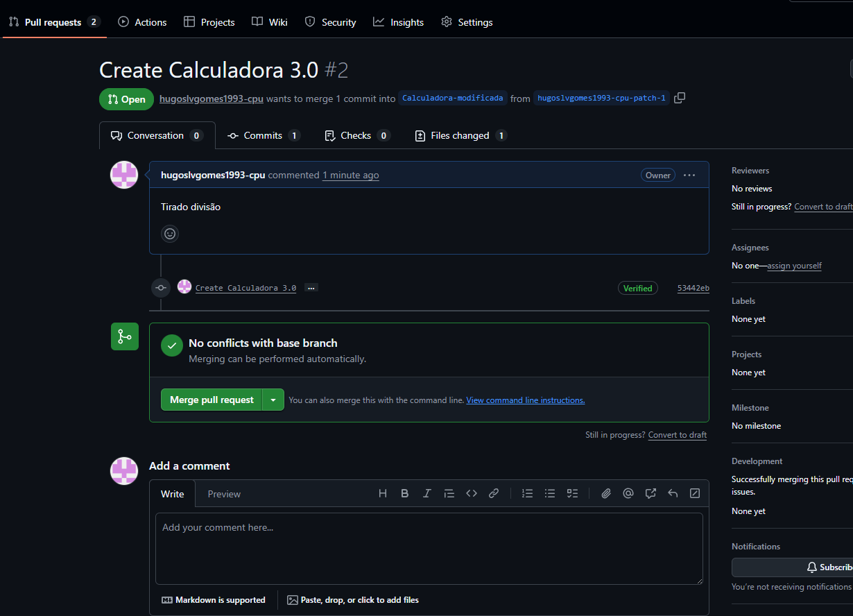Open the hugoslvgomes1993-cpu-patch-1 branch
The image size is (853, 616).
(601, 98)
